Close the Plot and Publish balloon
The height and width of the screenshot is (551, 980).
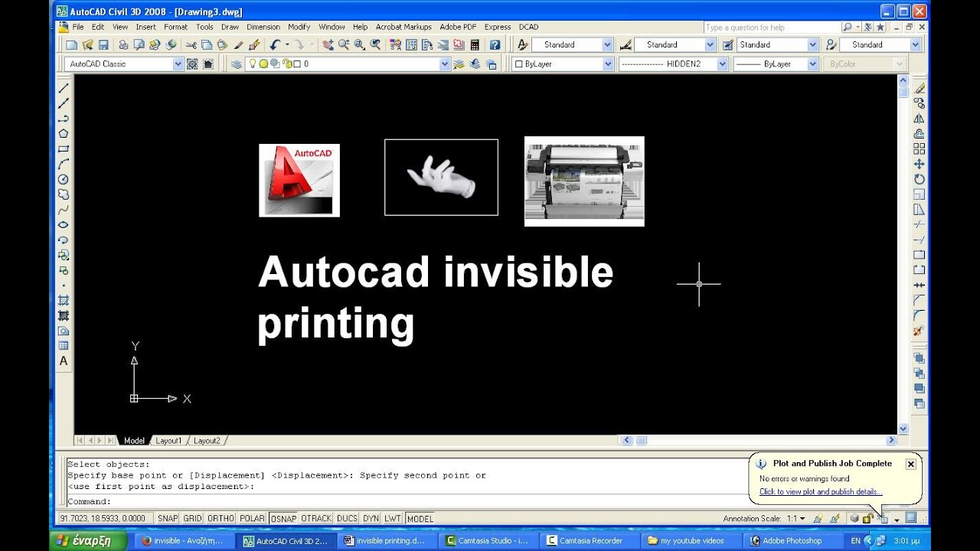tap(910, 464)
